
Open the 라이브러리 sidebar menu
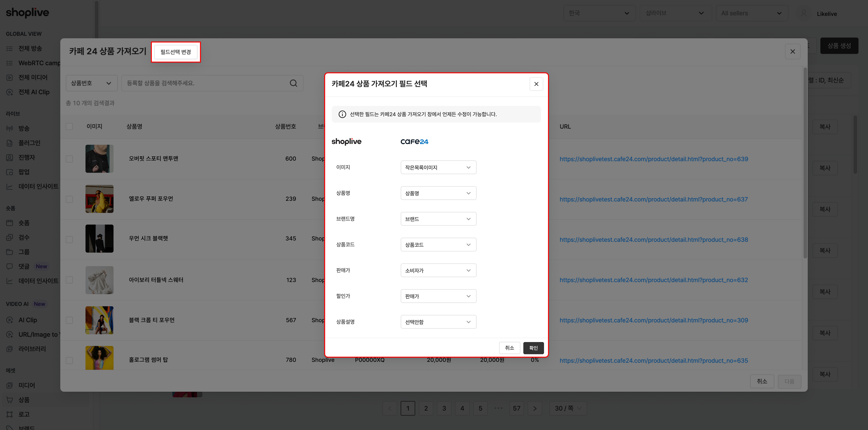pyautogui.click(x=32, y=349)
